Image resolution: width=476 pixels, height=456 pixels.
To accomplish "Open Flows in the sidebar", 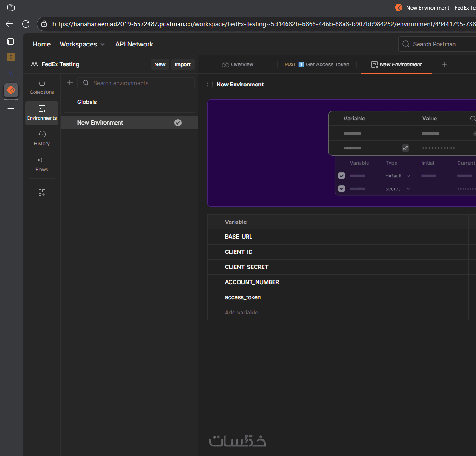I will (42, 164).
